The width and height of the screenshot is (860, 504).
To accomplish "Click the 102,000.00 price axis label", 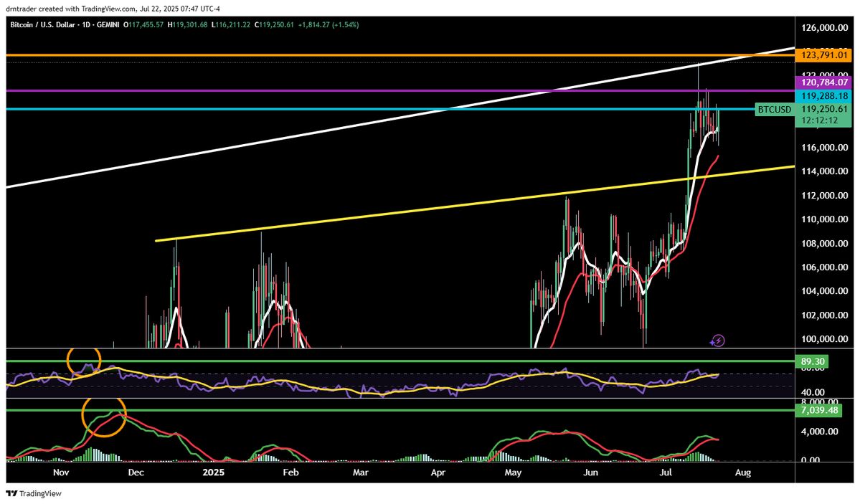I will 824,315.
